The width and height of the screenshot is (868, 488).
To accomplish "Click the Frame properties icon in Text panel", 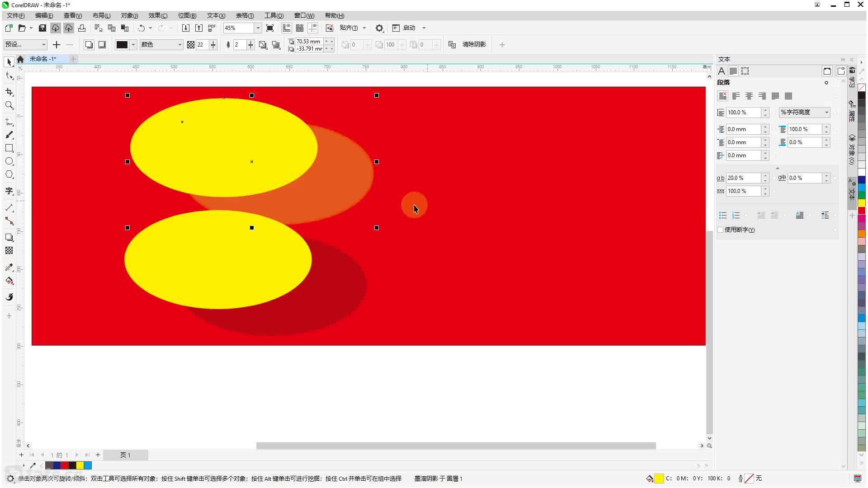I will 745,71.
